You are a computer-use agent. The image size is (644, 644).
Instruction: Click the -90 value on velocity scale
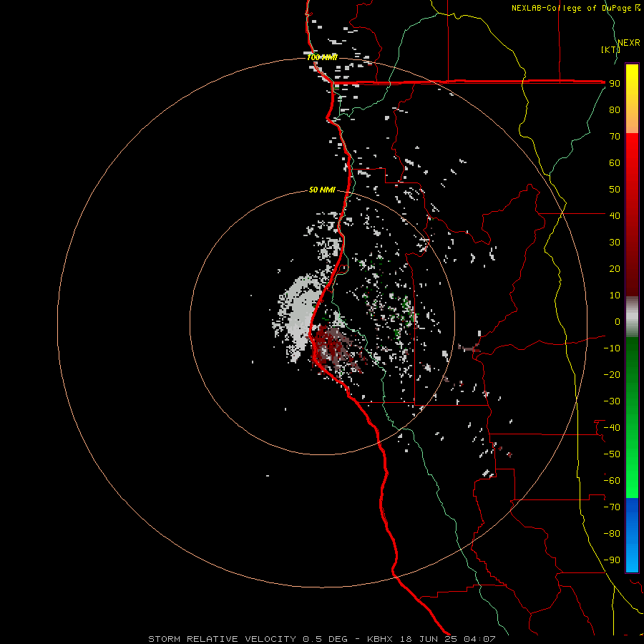coord(612,560)
